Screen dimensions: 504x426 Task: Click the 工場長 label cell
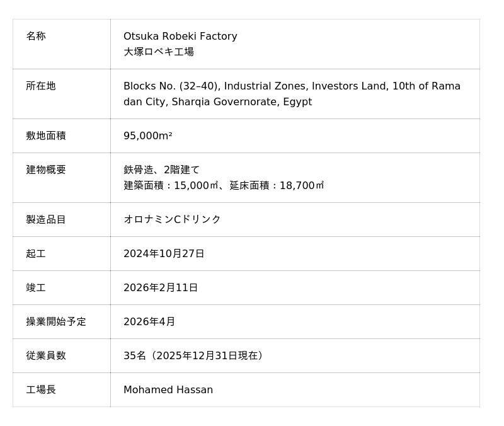[x=41, y=390]
